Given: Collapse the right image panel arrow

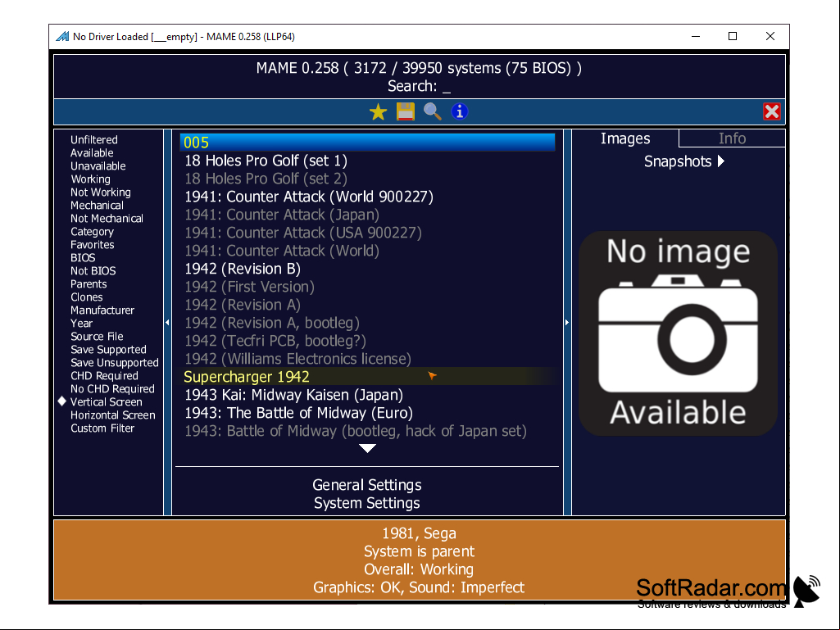Looking at the screenshot, I should pyautogui.click(x=567, y=323).
